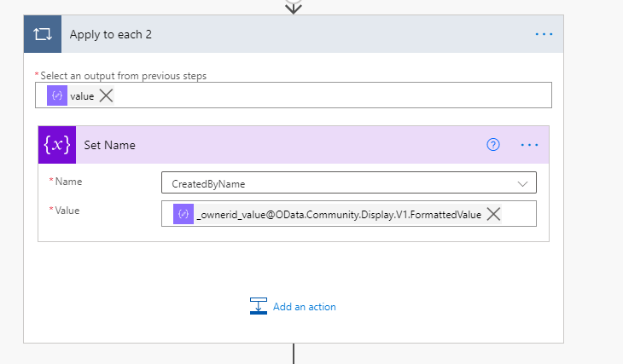Open the Name dropdown showing CreatedByName

click(341, 182)
